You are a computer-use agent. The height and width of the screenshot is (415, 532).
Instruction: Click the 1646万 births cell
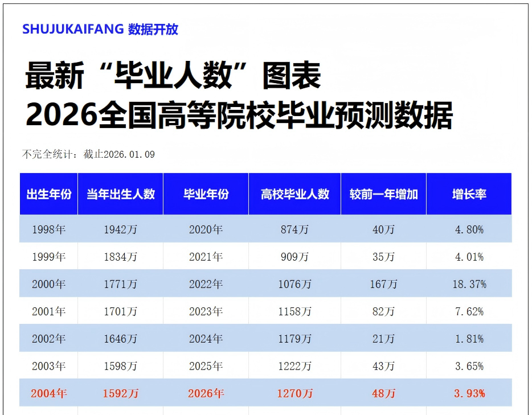click(120, 339)
